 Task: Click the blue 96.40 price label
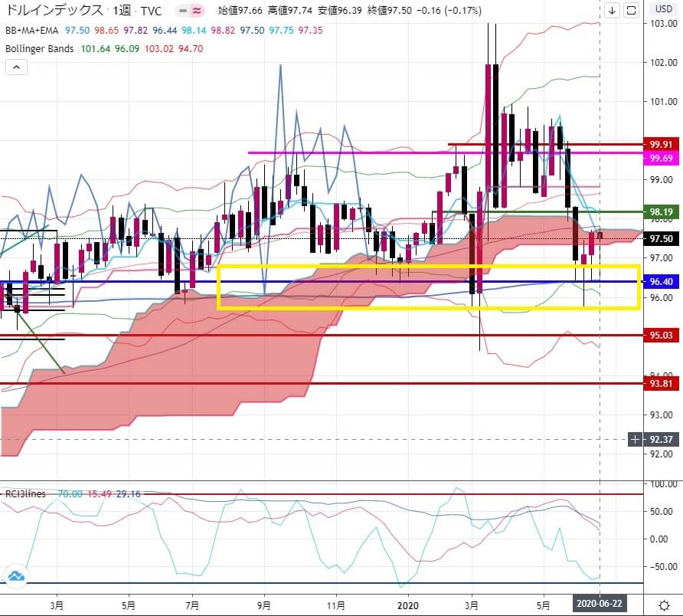click(661, 282)
